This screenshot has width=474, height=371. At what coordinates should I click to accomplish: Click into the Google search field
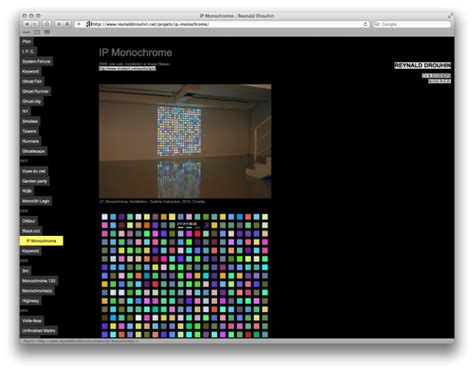point(412,24)
